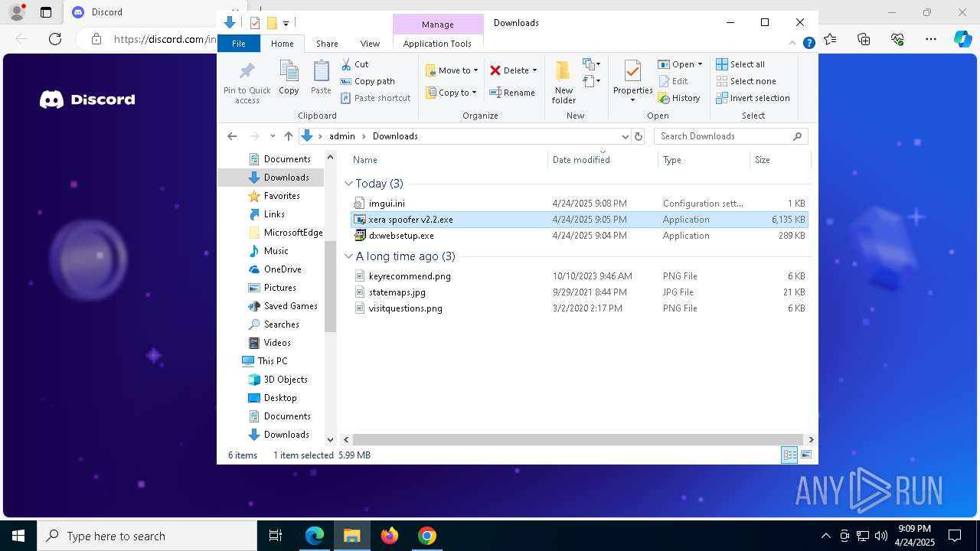Image resolution: width=980 pixels, height=551 pixels.
Task: Click Select none in ribbon
Action: (746, 81)
